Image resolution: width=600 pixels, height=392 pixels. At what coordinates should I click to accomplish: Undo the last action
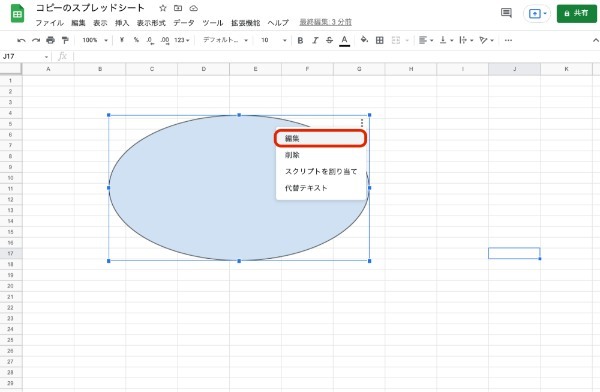pyautogui.click(x=21, y=40)
